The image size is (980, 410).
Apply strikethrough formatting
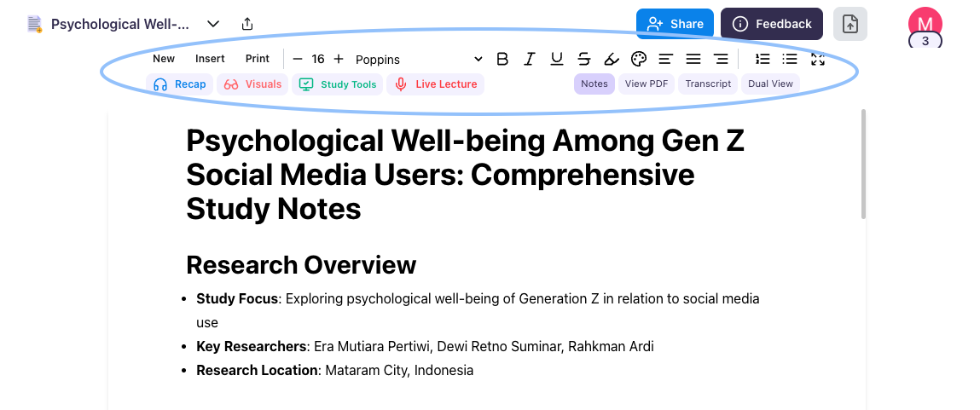click(x=583, y=60)
